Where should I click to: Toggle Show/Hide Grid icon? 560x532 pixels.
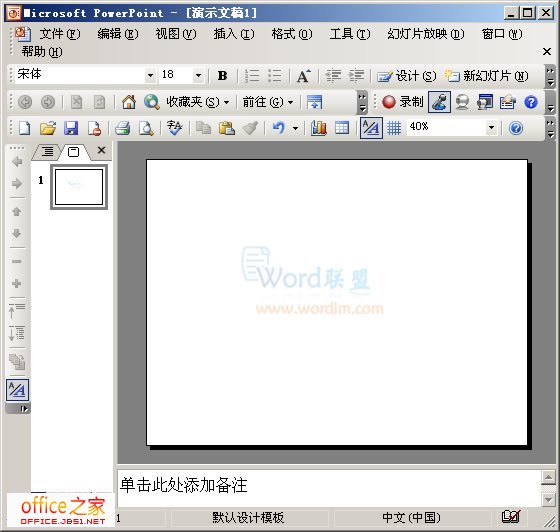tap(394, 128)
